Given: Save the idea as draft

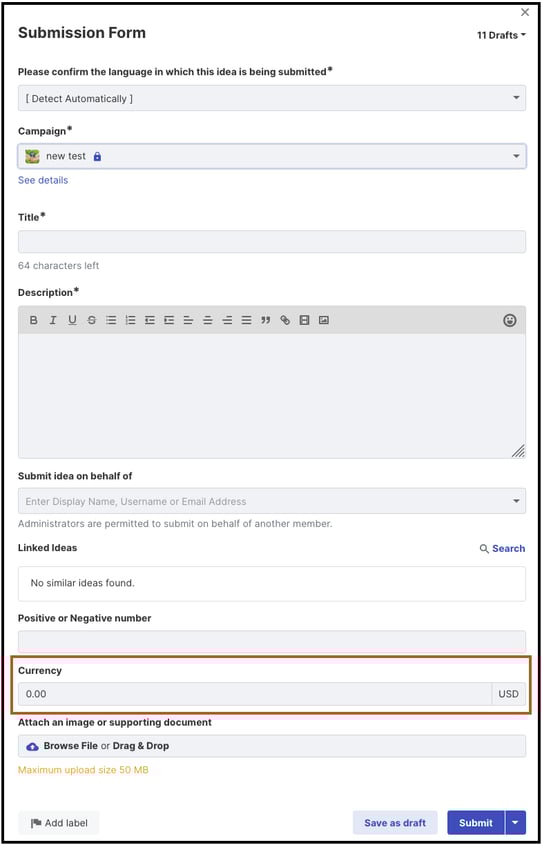Looking at the screenshot, I should 395,822.
